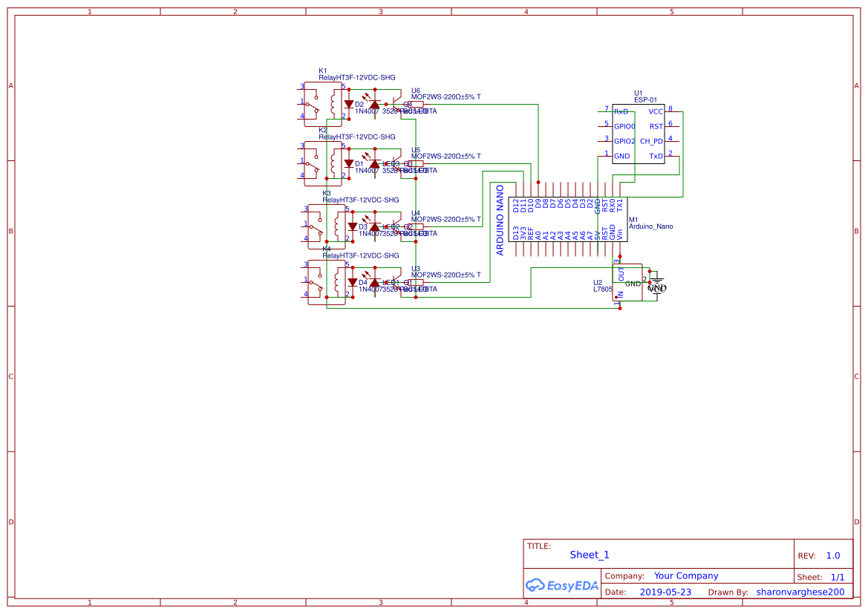Select the ESP-01 module U1
Viewport: 868px width, 614px height.
click(x=639, y=132)
